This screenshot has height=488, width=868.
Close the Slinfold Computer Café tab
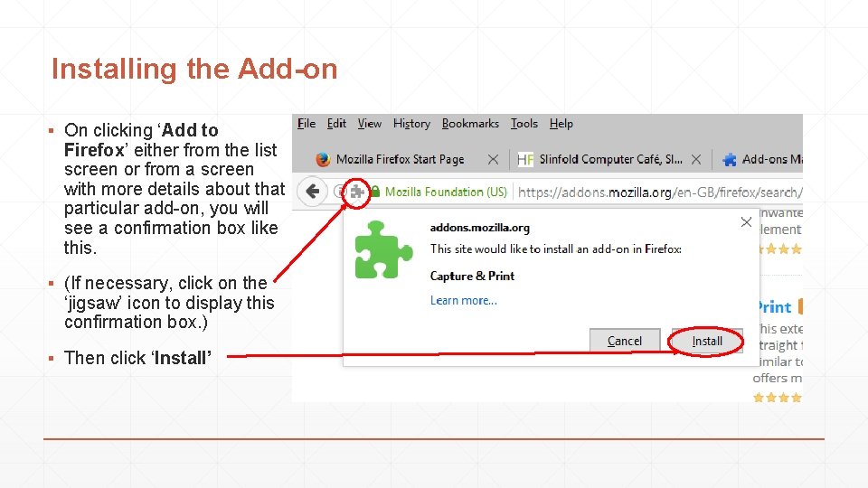point(696,159)
